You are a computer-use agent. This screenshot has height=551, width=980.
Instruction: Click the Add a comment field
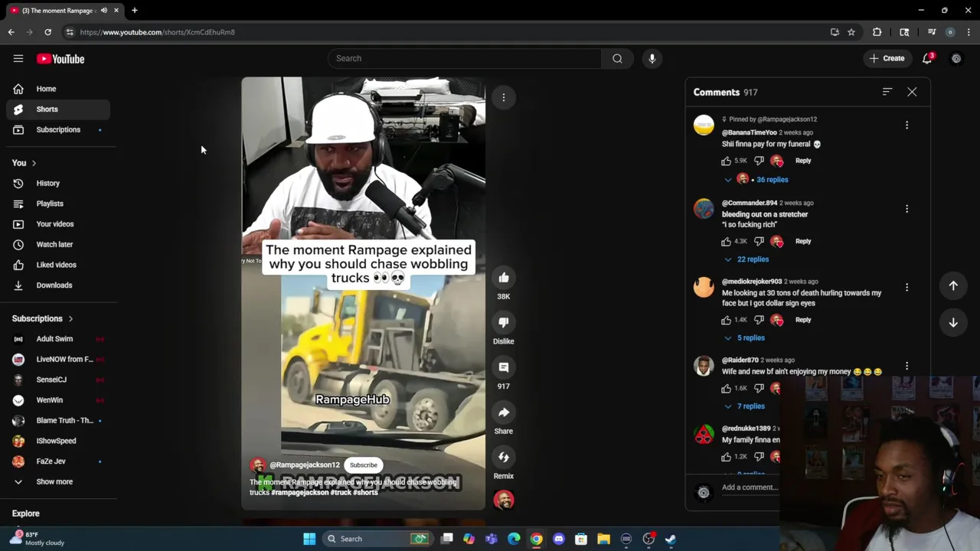tap(750, 487)
